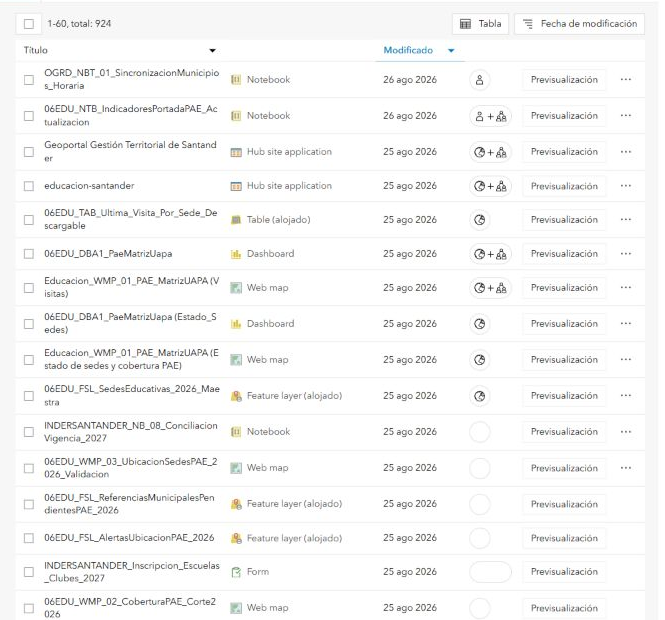
Task: Click the empty sharing badge for INDERSANTANDER_Inscripcion_Escuelas_Clubes_2027
Action: pos(490,572)
